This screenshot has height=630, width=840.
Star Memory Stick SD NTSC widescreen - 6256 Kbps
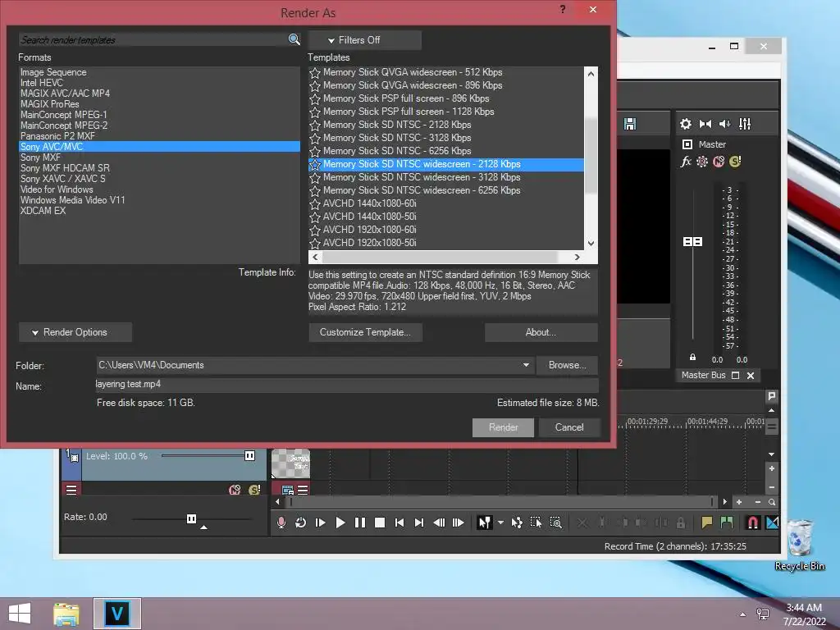[315, 190]
